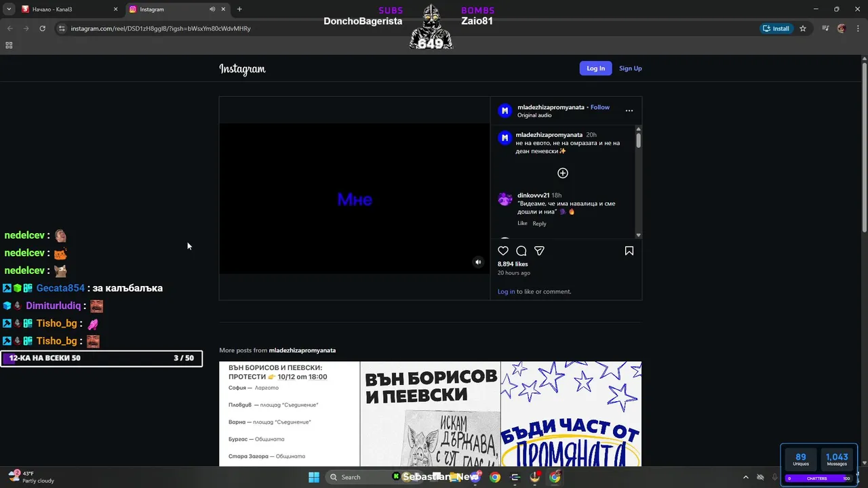Open the dinkovvv21 username link
Image resolution: width=868 pixels, height=488 pixels.
pyautogui.click(x=534, y=195)
